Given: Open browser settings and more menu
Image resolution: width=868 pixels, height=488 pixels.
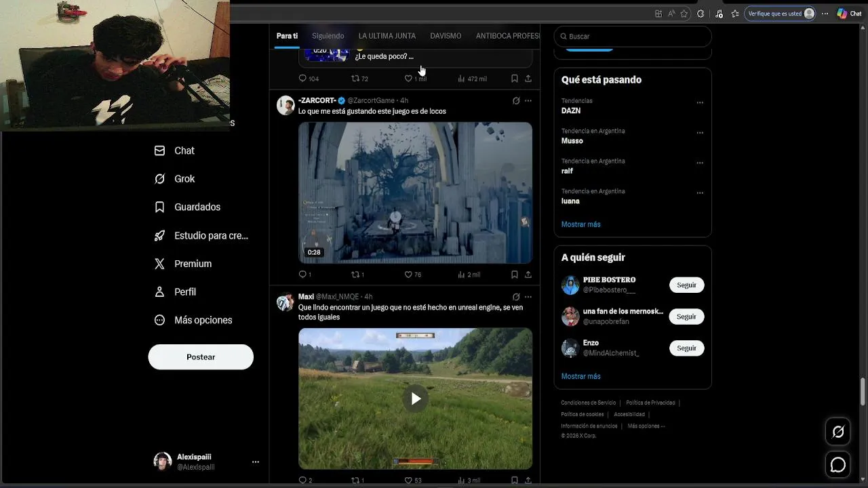Looking at the screenshot, I should (825, 14).
